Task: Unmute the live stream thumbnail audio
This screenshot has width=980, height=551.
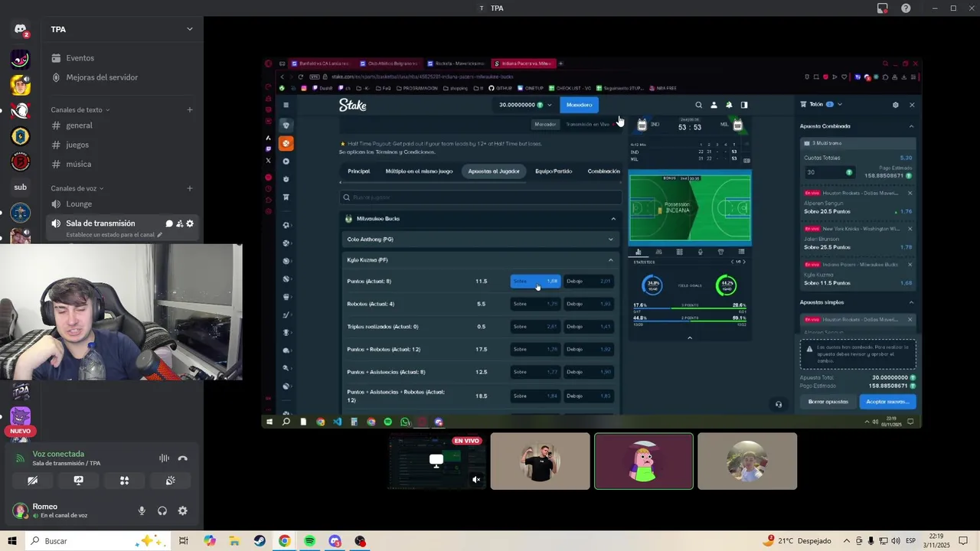Action: pos(476,480)
